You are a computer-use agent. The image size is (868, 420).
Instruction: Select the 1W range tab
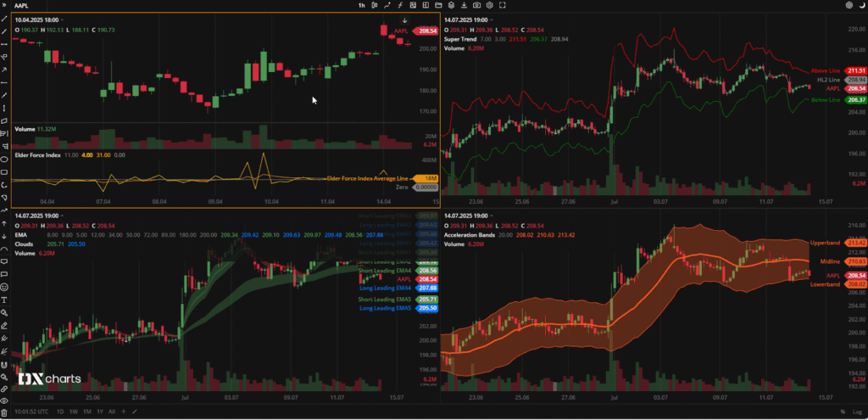[73, 412]
